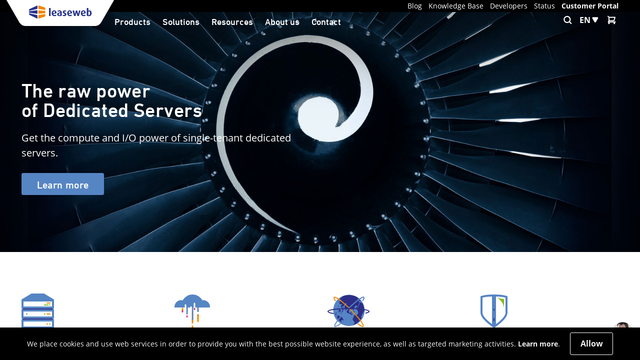
Task: Open the chat agent avatar
Action: (x=623, y=325)
